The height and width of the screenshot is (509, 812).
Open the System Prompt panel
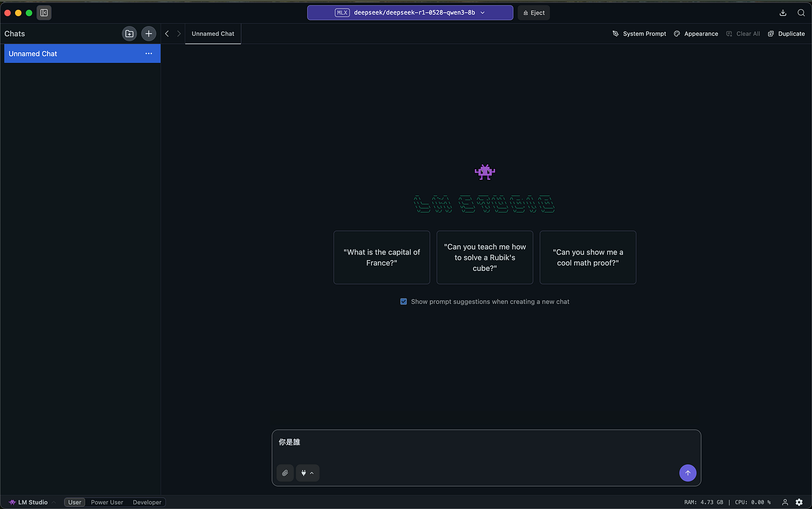[639, 34]
